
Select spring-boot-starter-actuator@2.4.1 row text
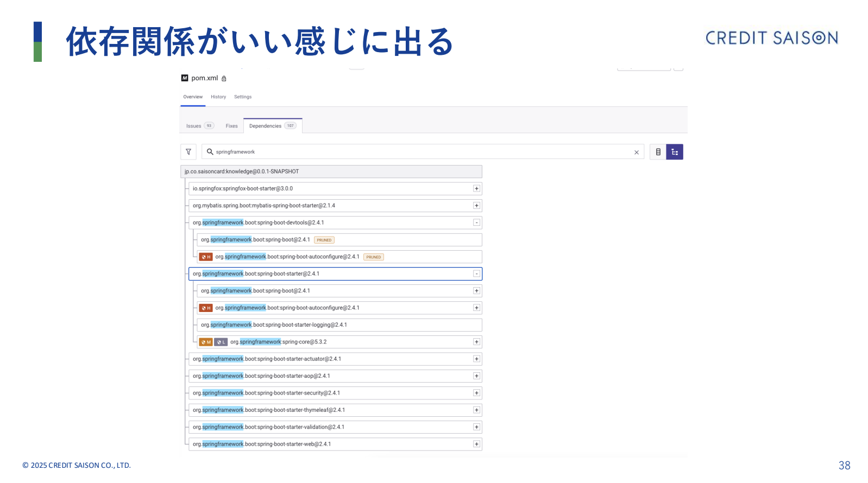point(267,359)
